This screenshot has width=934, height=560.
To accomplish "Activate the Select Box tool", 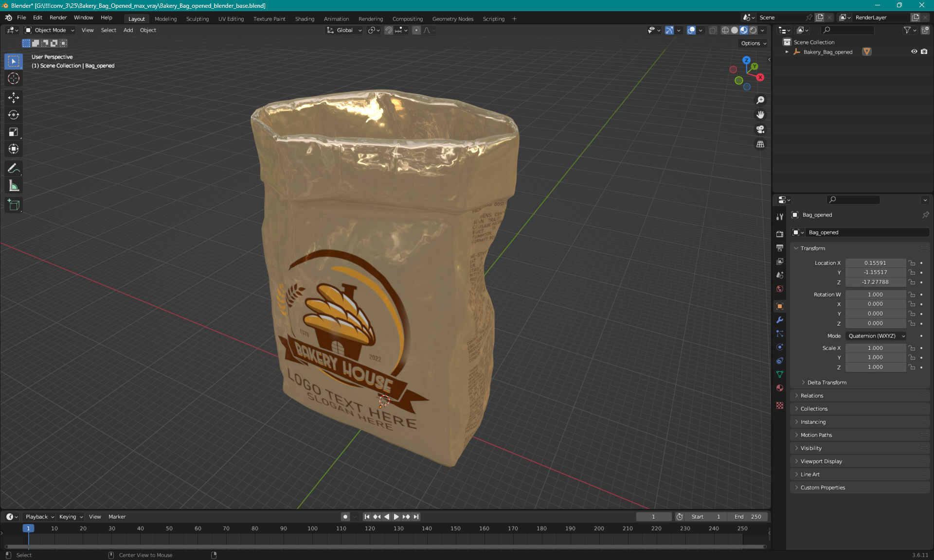I will [14, 61].
